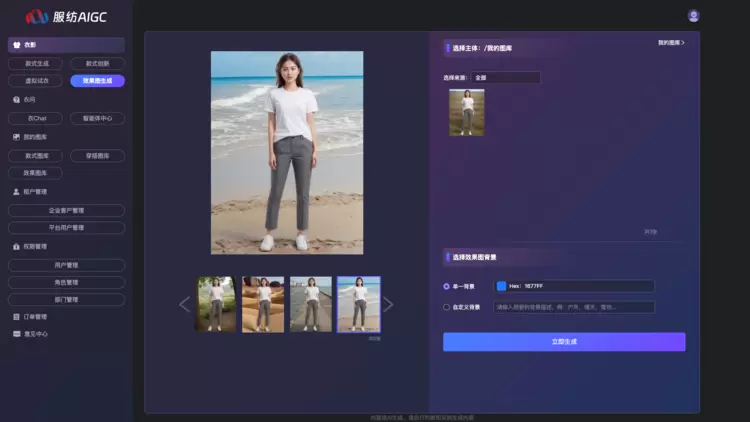750x422 pixels.
Task: Click the 意见中心 icon in sidebar
Action: pyautogui.click(x=16, y=334)
